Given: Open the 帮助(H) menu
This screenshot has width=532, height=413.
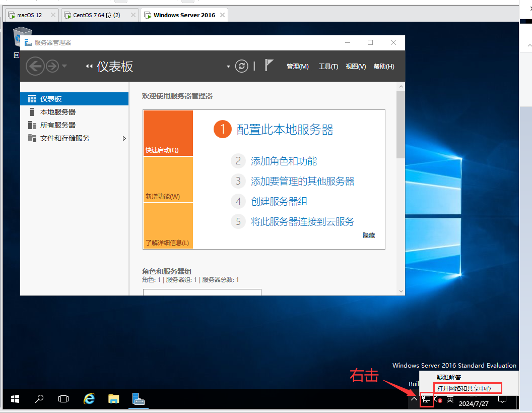Looking at the screenshot, I should (x=384, y=67).
